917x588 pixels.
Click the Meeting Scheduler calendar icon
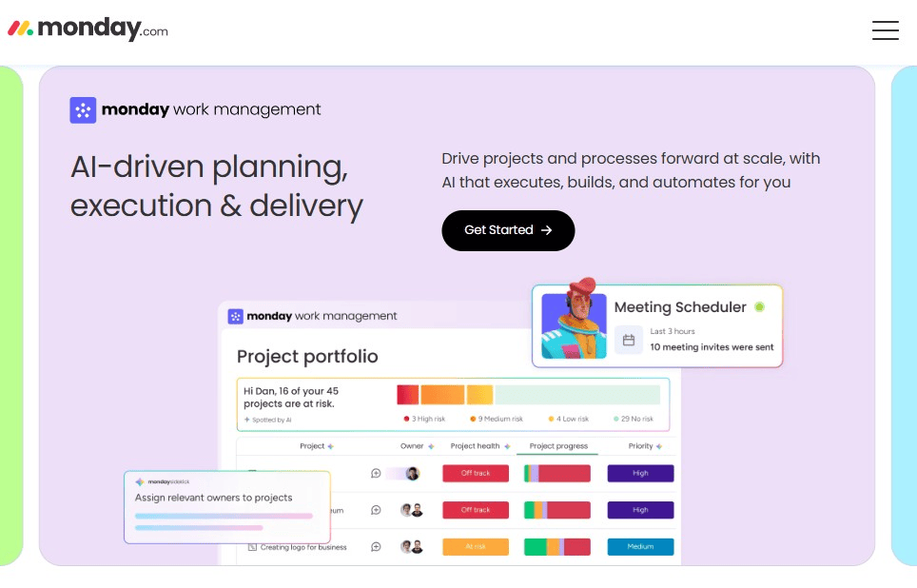[x=629, y=340]
